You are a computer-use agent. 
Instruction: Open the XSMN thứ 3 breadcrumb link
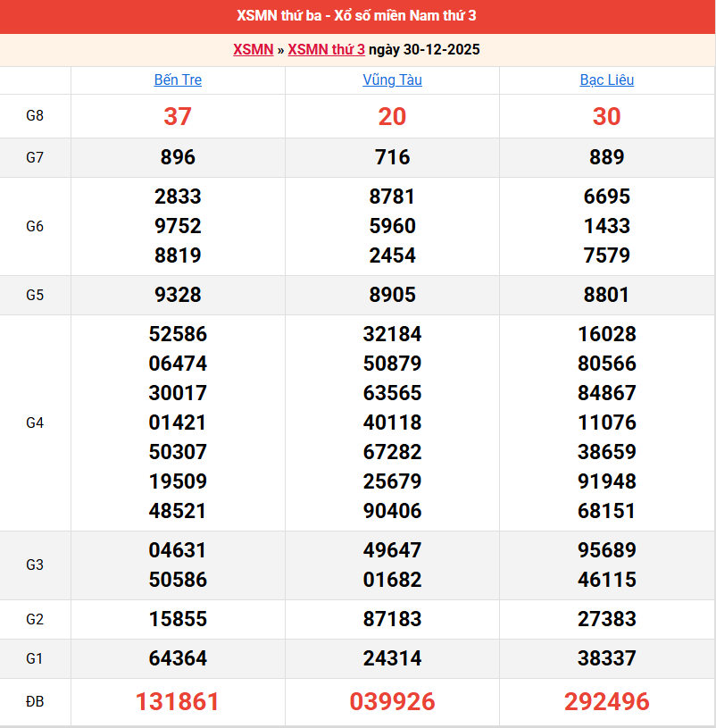pyautogui.click(x=326, y=50)
